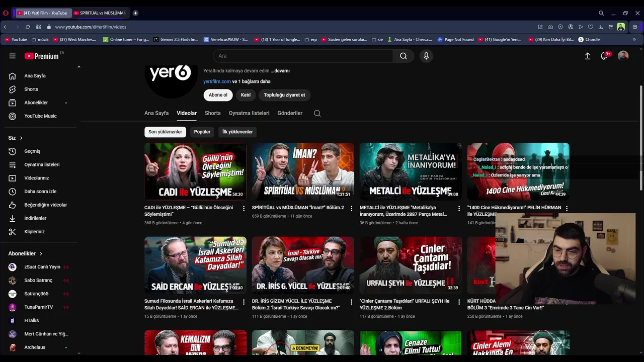Open the Chordle bookmark
The width and height of the screenshot is (644, 362).
click(x=589, y=39)
